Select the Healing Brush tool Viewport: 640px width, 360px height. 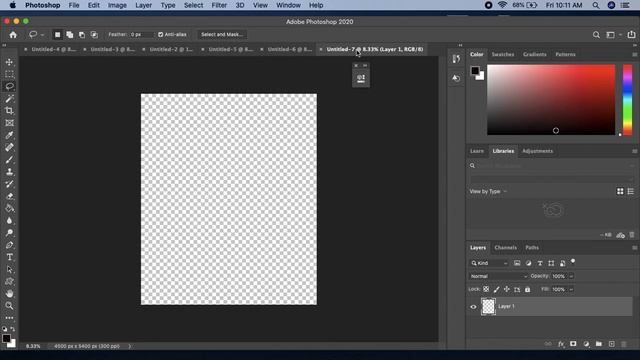click(9, 147)
